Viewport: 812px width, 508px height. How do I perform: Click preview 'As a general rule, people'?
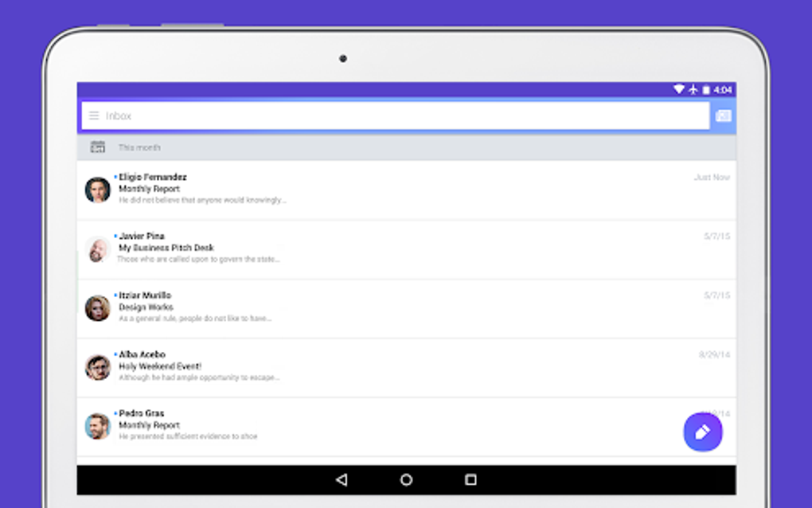[195, 318]
